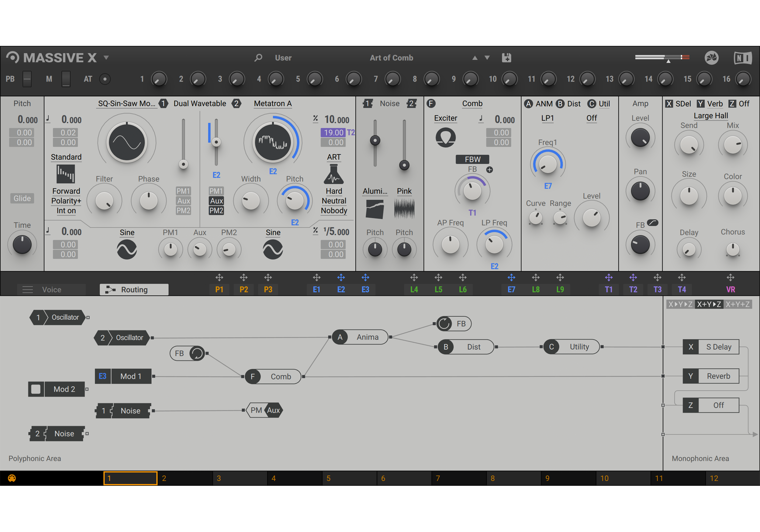Screen dimensions: 760x532
Task: Toggle Noise source 1 enable badge
Action: [368, 104]
